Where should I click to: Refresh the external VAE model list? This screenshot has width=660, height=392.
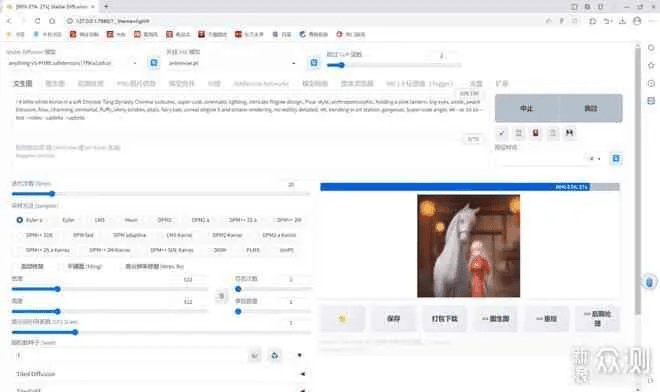point(314,63)
